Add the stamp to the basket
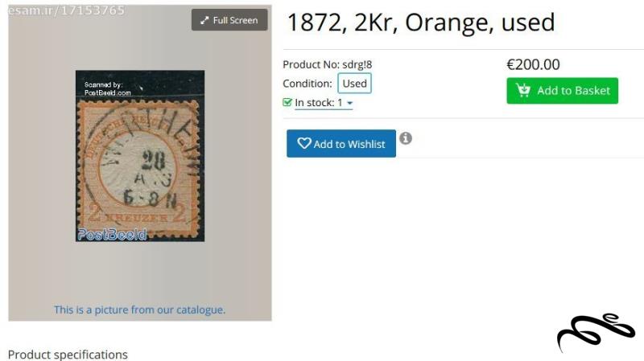This screenshot has height=361, width=644. pos(562,90)
